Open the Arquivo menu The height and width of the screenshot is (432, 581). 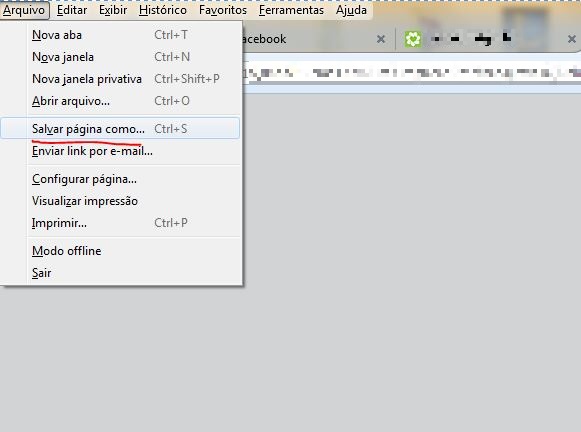pos(24,10)
